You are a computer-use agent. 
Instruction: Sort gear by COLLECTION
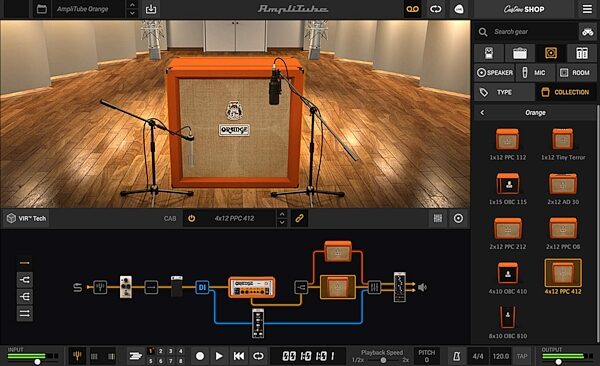[x=566, y=92]
